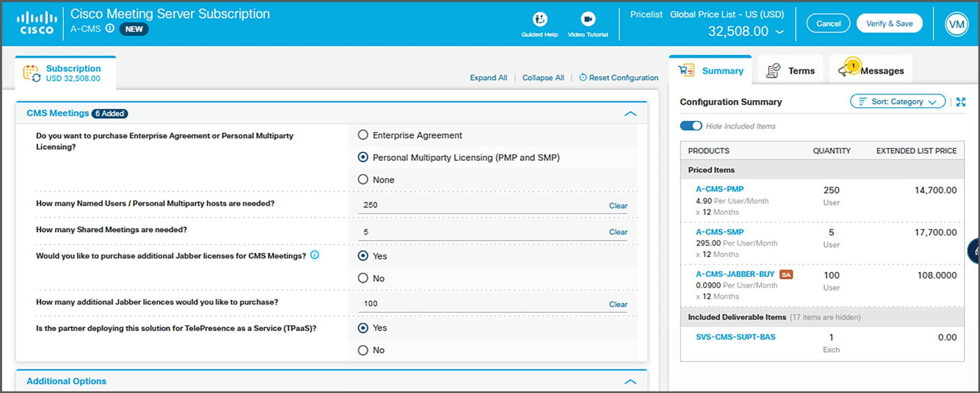The image size is (980, 393).
Task: Choose No for TPaaS deployment
Action: [363, 350]
